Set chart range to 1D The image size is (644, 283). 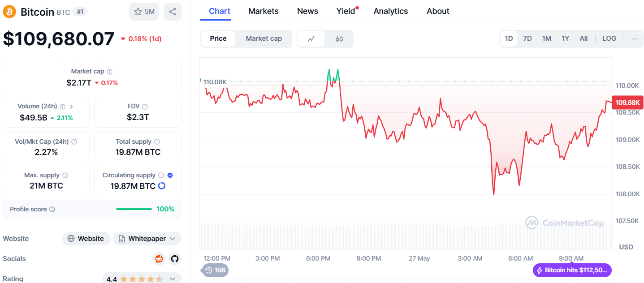click(509, 39)
